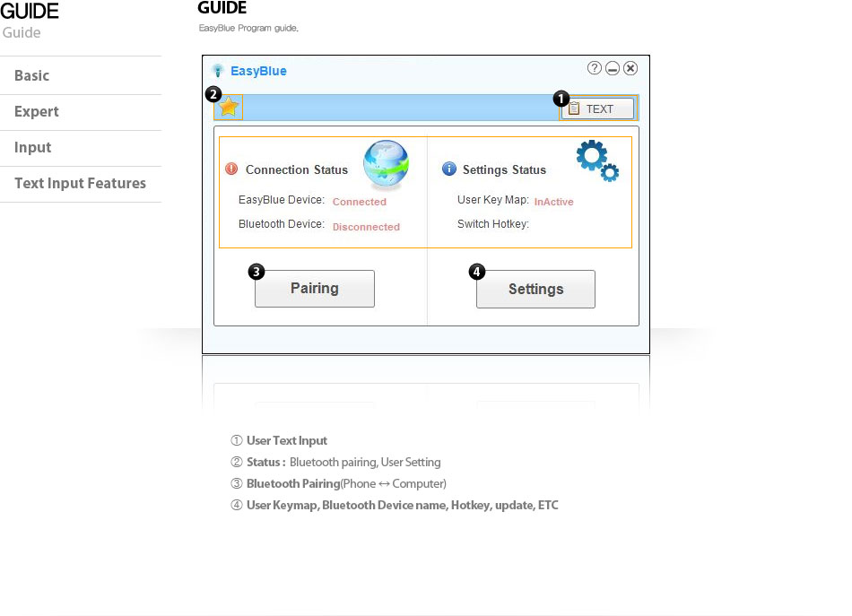Click the globe connection icon

point(387,164)
